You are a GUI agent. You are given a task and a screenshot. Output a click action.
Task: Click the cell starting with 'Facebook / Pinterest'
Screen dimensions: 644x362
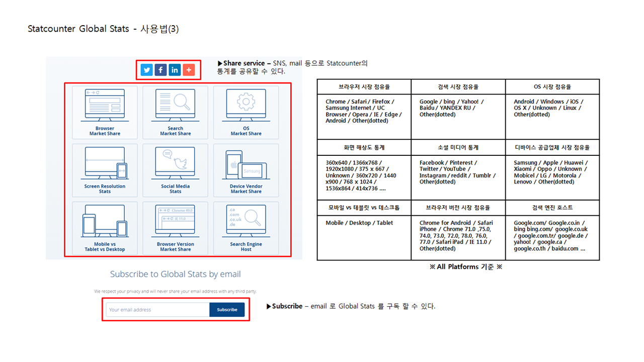point(458,177)
